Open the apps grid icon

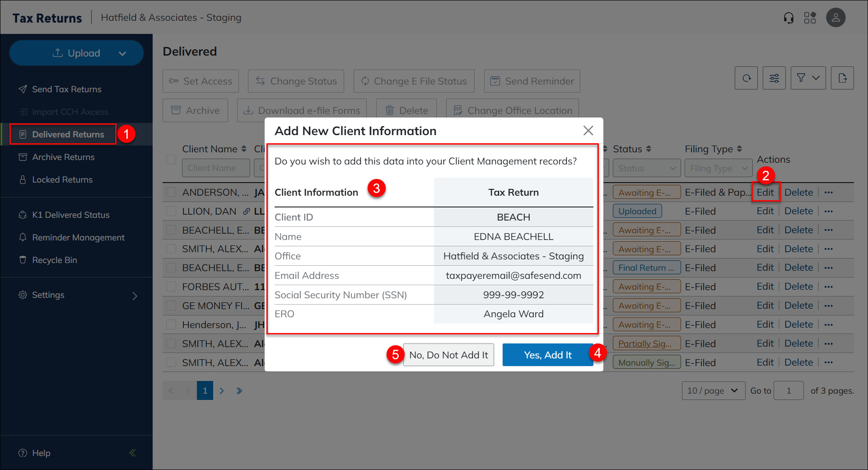(x=810, y=18)
